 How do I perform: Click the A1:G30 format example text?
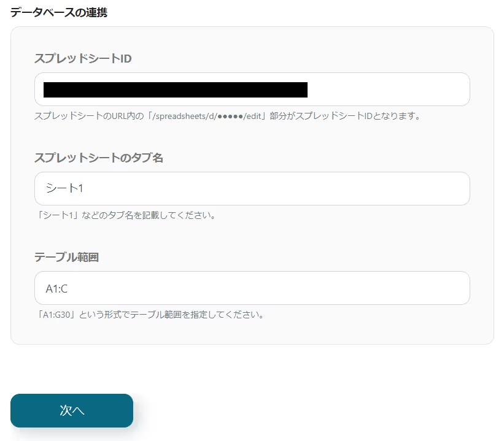56,315
